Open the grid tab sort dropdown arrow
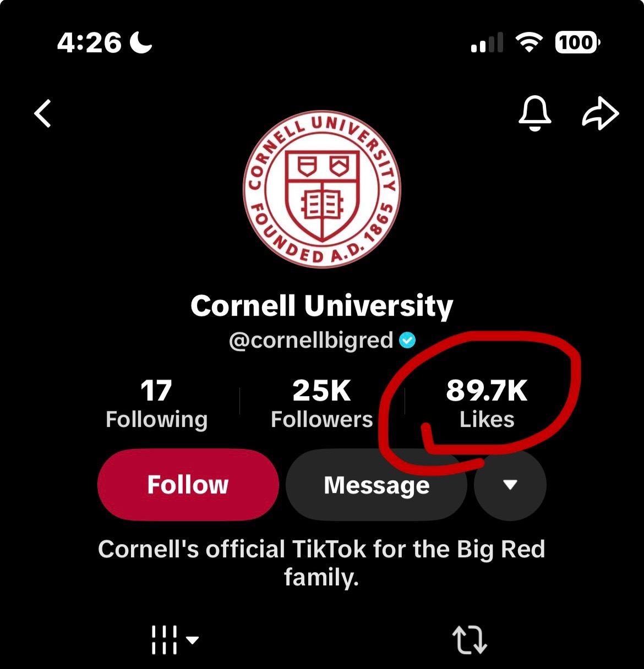Image resolution: width=644 pixels, height=669 pixels. coord(193,640)
